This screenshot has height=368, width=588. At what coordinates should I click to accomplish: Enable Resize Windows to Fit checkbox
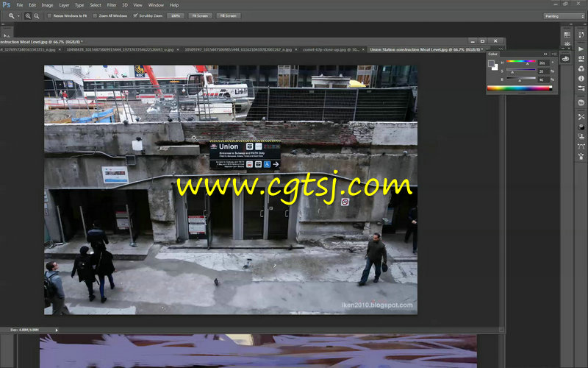pos(49,15)
